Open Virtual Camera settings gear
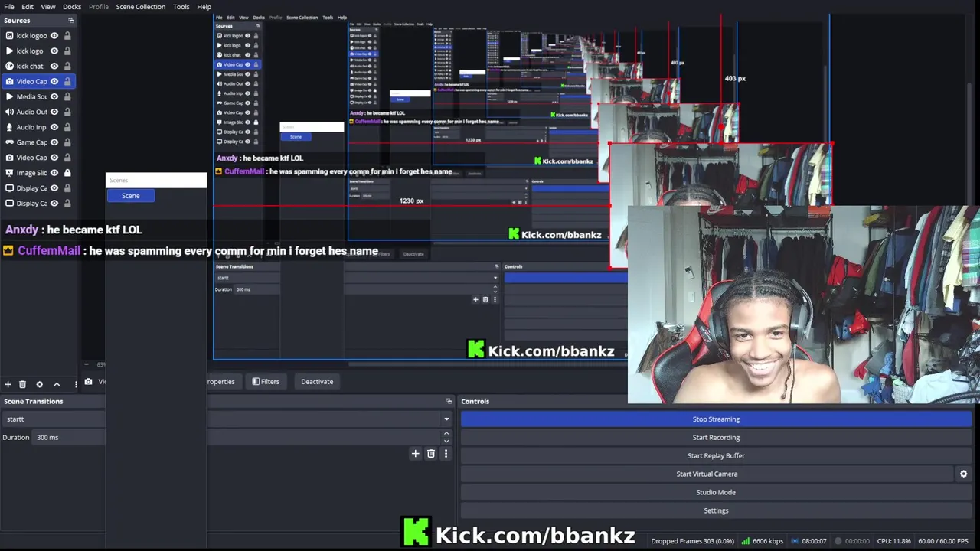The image size is (980, 551). coord(963,474)
